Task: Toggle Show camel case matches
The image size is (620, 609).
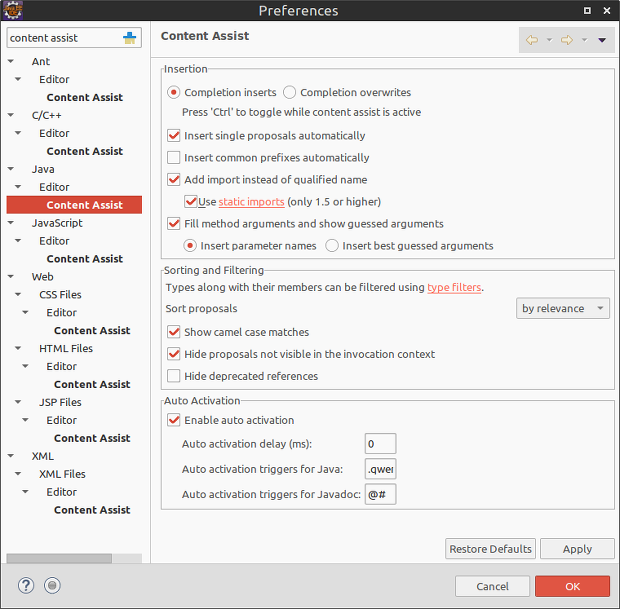Action: [x=174, y=332]
